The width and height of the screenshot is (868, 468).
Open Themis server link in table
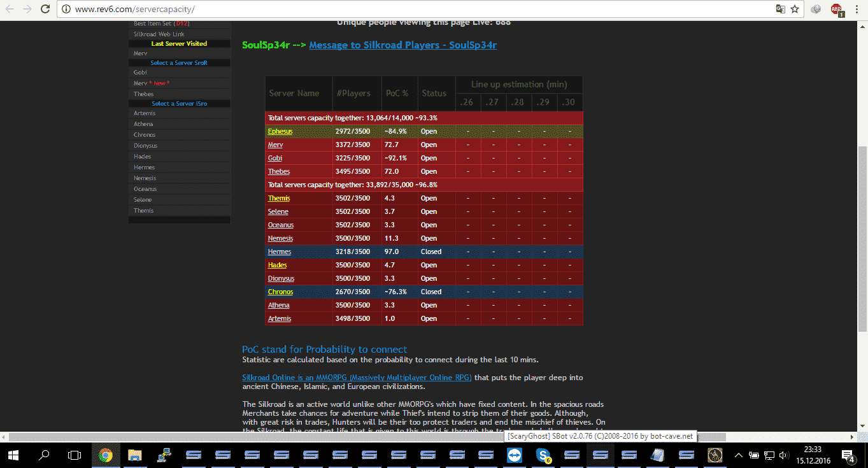[x=279, y=198]
